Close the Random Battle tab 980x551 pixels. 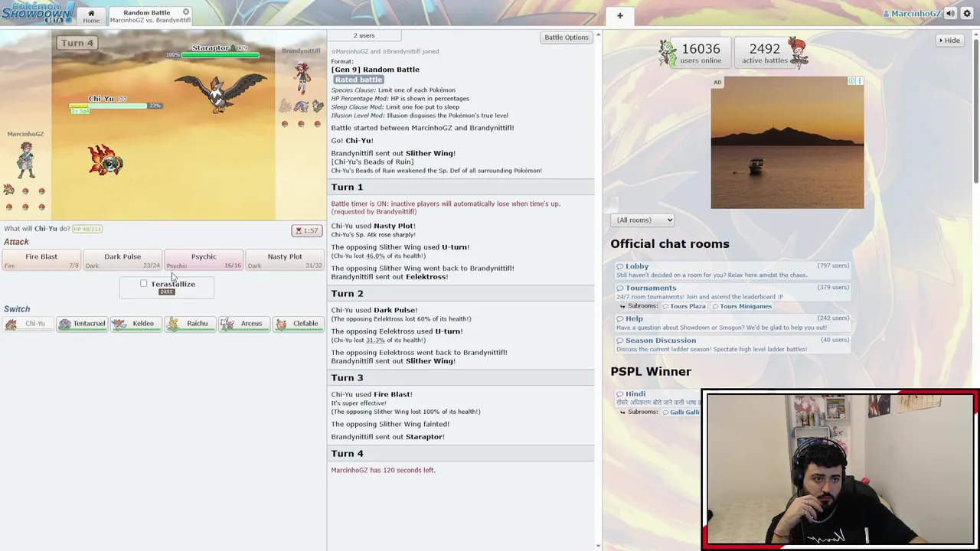(186, 12)
